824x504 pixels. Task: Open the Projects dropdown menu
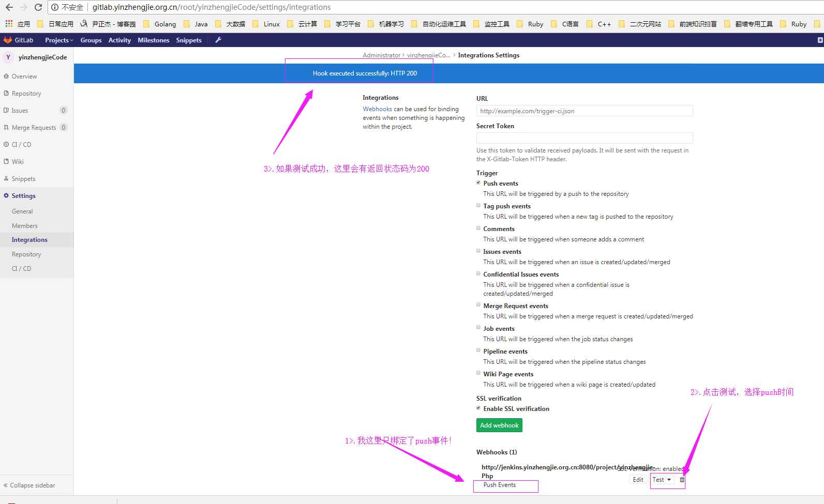pos(59,40)
